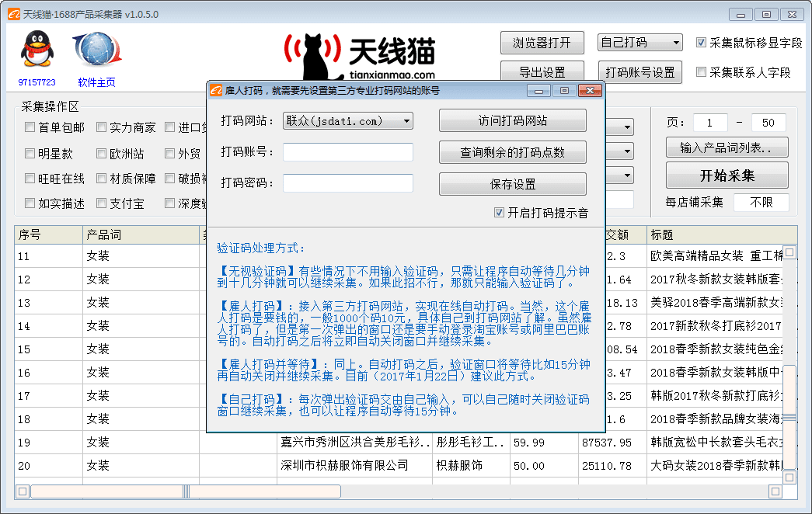Click the 保存设置 button

tap(513, 184)
